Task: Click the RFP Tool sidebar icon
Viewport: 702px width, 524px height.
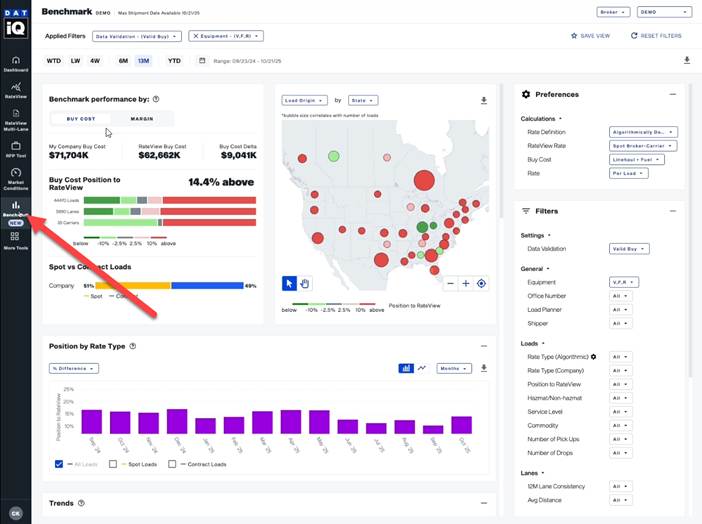Action: [15, 148]
